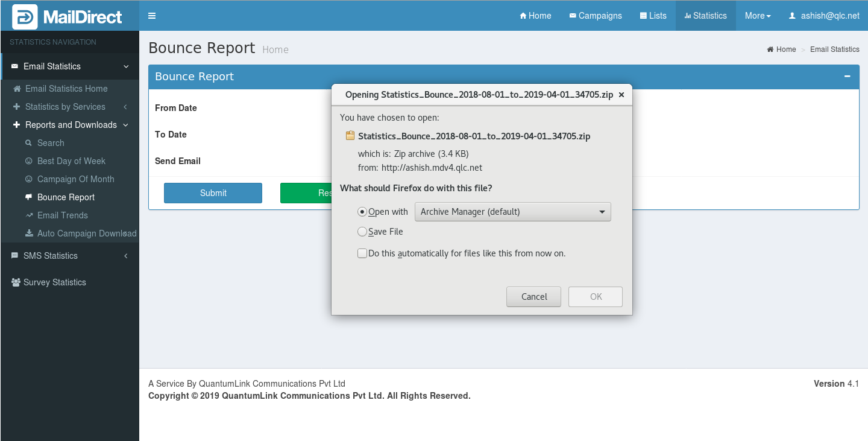Click the MailDirect logo icon

pyautogui.click(x=25, y=16)
